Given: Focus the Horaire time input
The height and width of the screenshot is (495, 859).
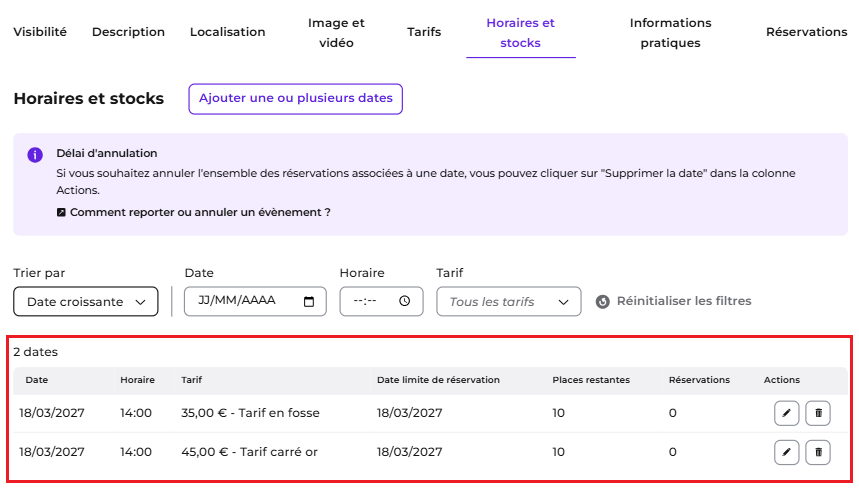Looking at the screenshot, I should tap(381, 302).
